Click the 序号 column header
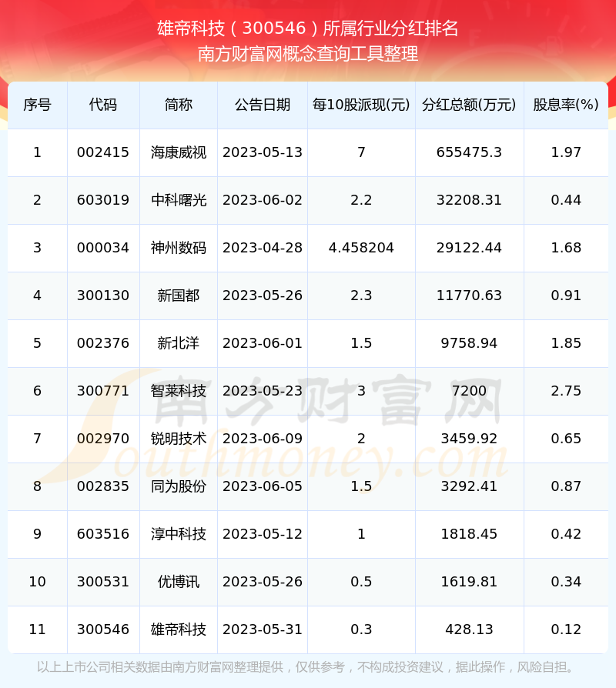Image resolution: width=616 pixels, height=688 pixels. coord(37,105)
